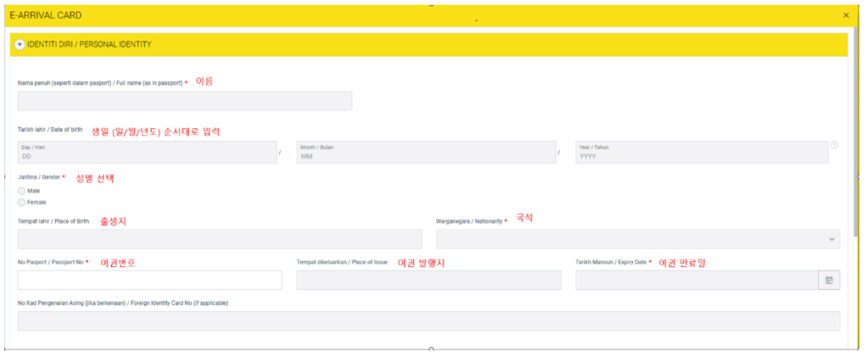Click the IDENTITI DIRI / PERSONAL IDENTITY header text
Screen dimensions: 868x357
click(89, 44)
